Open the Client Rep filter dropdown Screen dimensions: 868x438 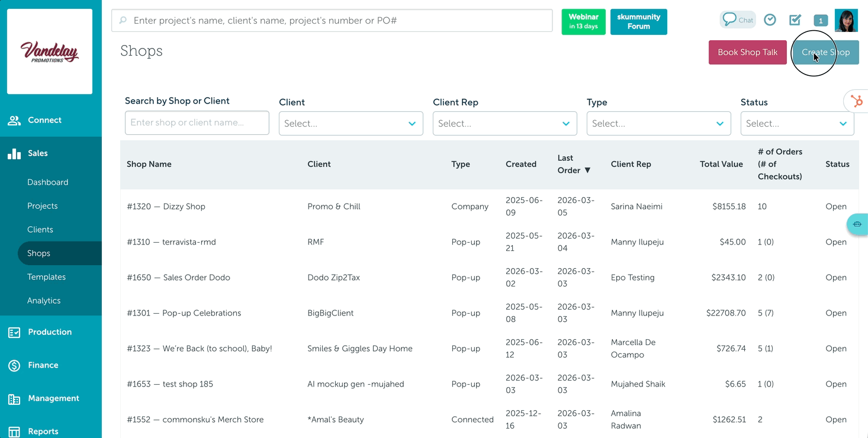[504, 124]
